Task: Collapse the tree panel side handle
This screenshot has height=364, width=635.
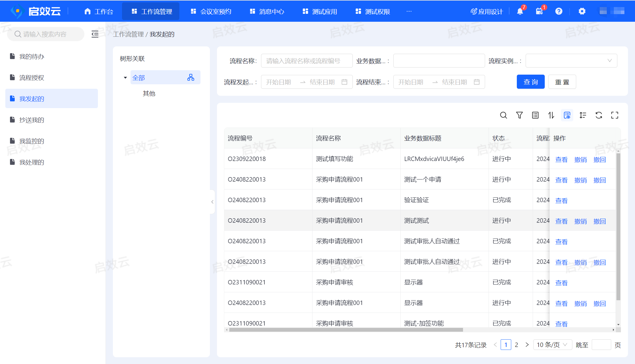Action: pos(212,202)
